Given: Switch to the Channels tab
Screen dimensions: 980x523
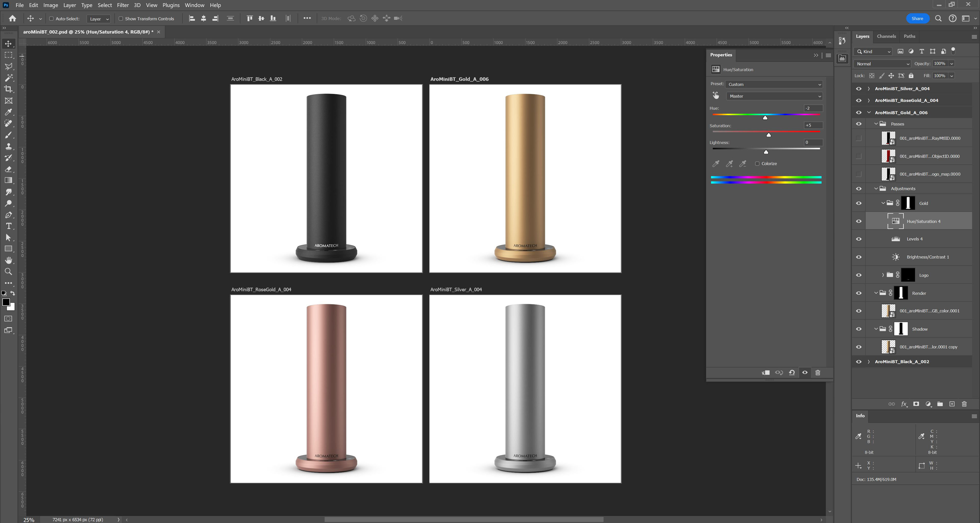Looking at the screenshot, I should tap(886, 36).
